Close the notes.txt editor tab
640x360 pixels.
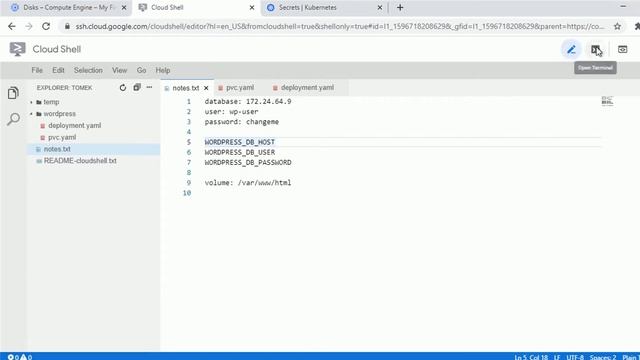[206, 88]
